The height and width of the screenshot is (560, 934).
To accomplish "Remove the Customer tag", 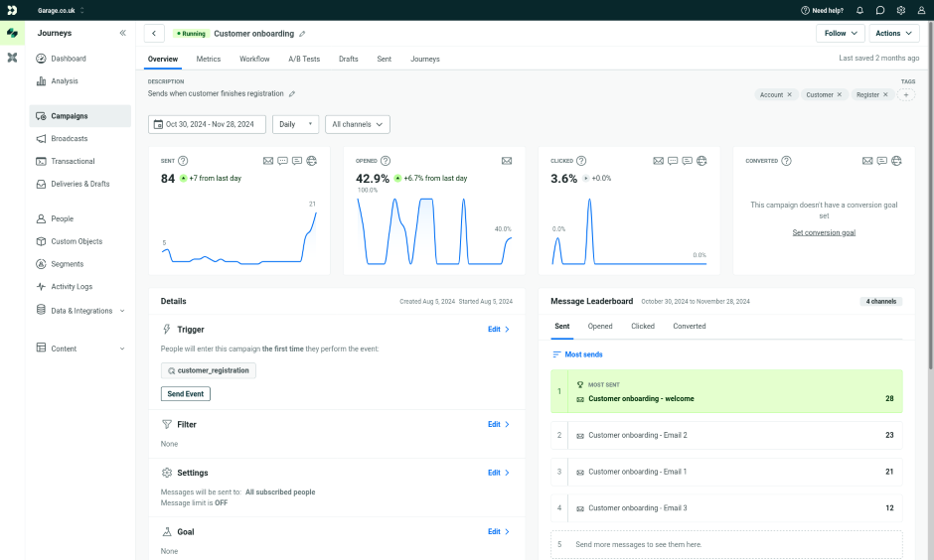I will tap(840, 94).
